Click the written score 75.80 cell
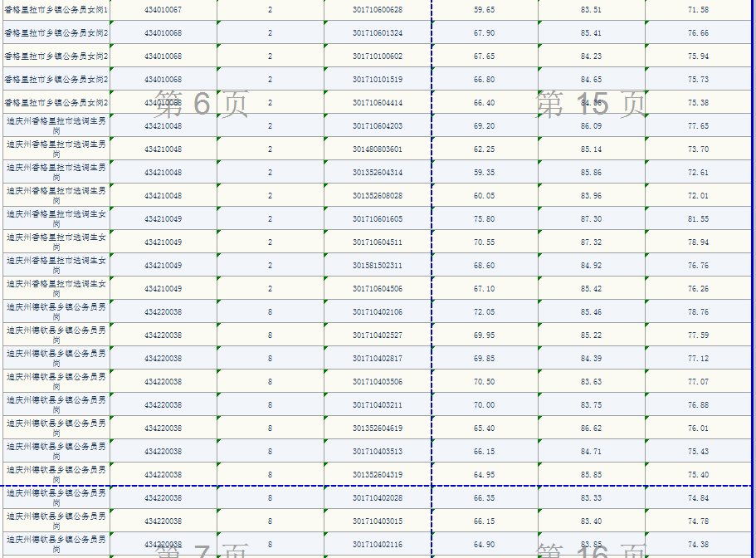 (484, 219)
